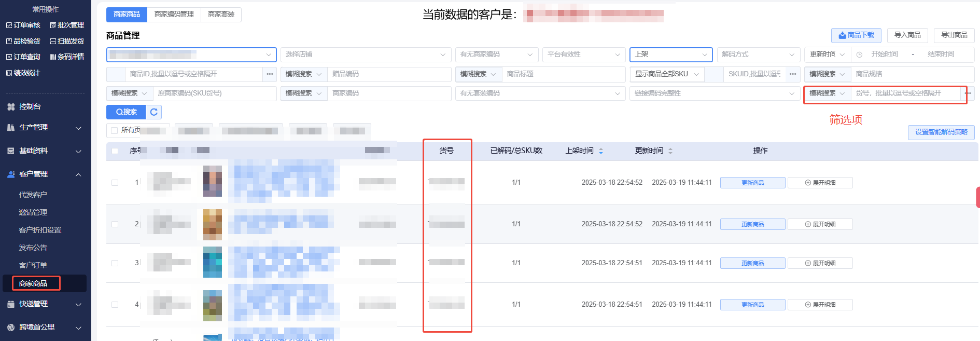Switch to the 商家套装 tab
Screen dimensions: 980x341
(221, 15)
